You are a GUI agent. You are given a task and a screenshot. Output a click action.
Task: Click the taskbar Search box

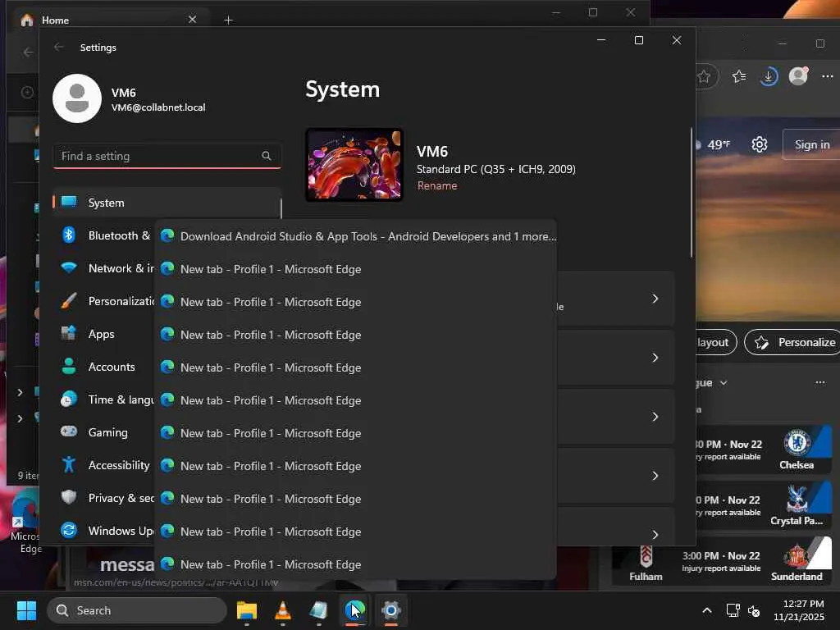[x=137, y=610]
